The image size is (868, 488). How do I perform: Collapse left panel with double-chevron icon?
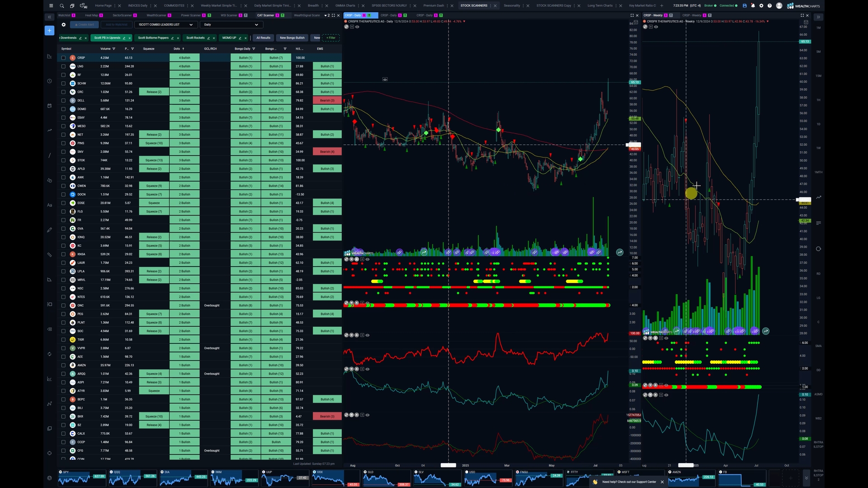(x=49, y=17)
